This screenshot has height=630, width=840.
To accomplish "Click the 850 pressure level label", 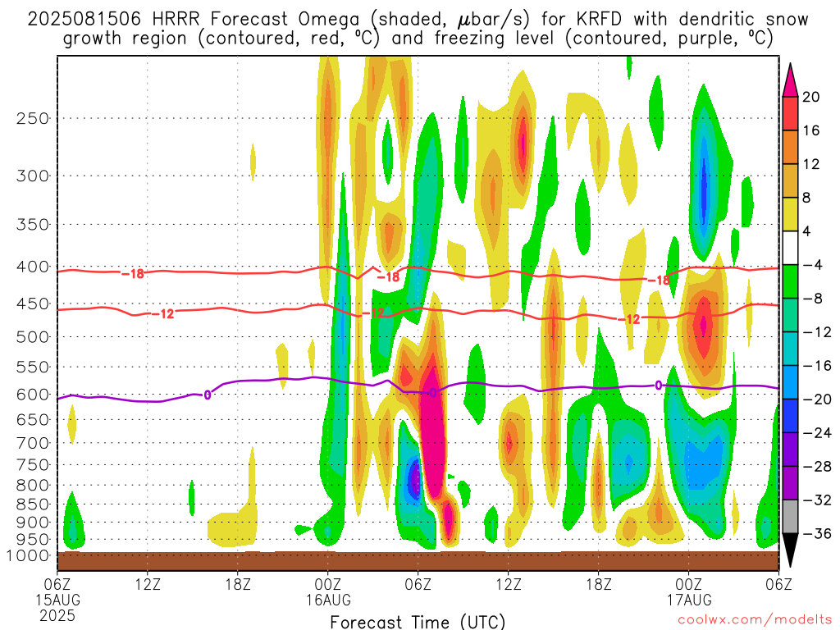I will click(x=33, y=504).
